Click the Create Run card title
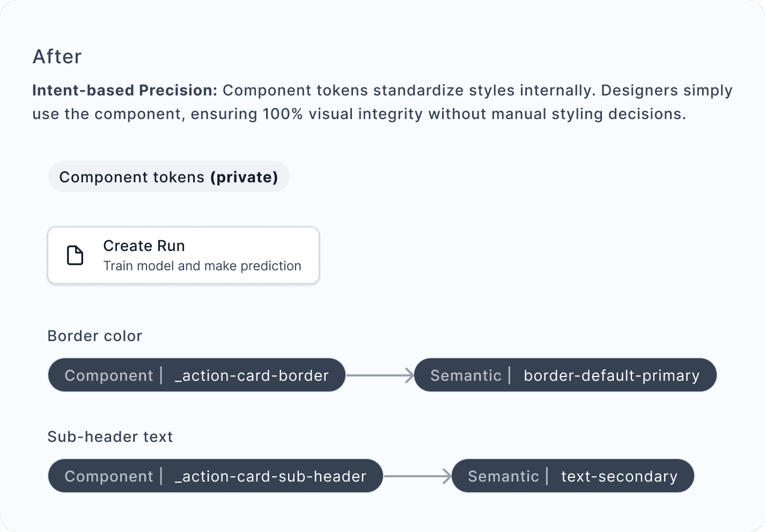Image resolution: width=765 pixels, height=532 pixels. (x=144, y=246)
